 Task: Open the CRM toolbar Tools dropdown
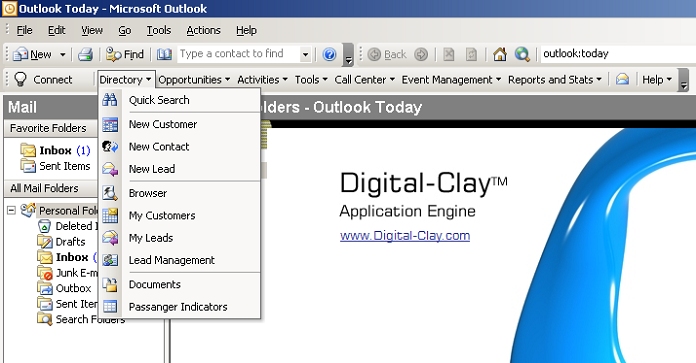click(311, 79)
